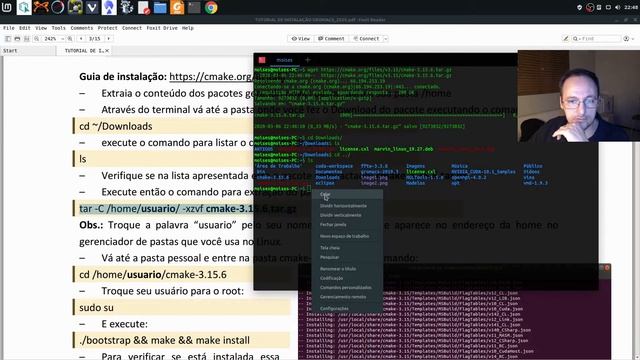This screenshot has height=360, width=640.
Task: Click the shield icon in the system tray
Action: coord(580,7)
